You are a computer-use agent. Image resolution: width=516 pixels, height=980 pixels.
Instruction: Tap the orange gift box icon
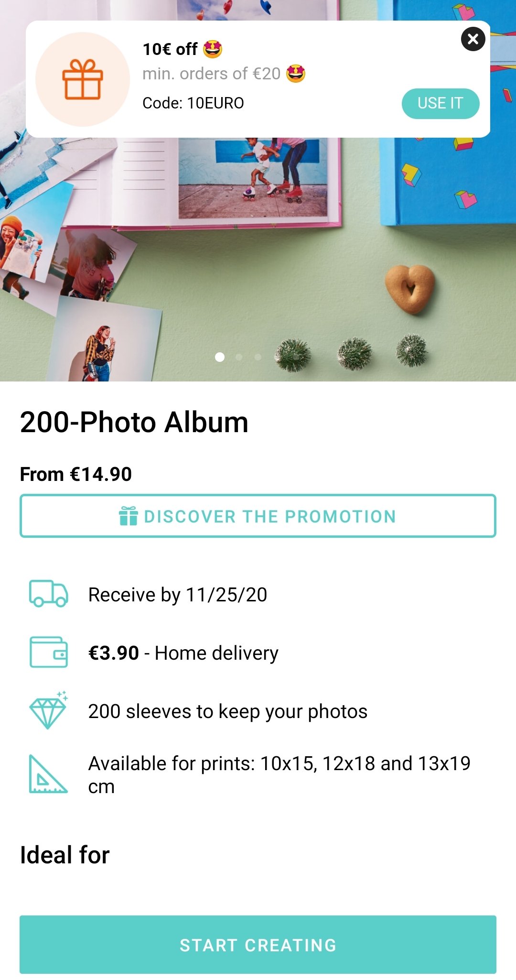(x=83, y=79)
